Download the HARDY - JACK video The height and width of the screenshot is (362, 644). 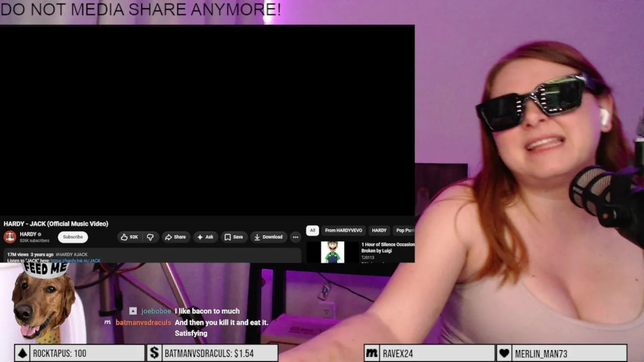[268, 237]
